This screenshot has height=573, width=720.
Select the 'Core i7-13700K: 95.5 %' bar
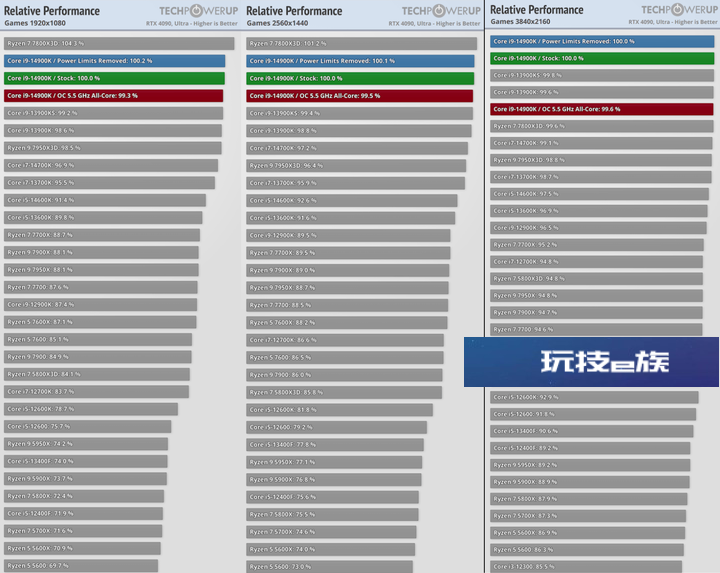point(109,183)
